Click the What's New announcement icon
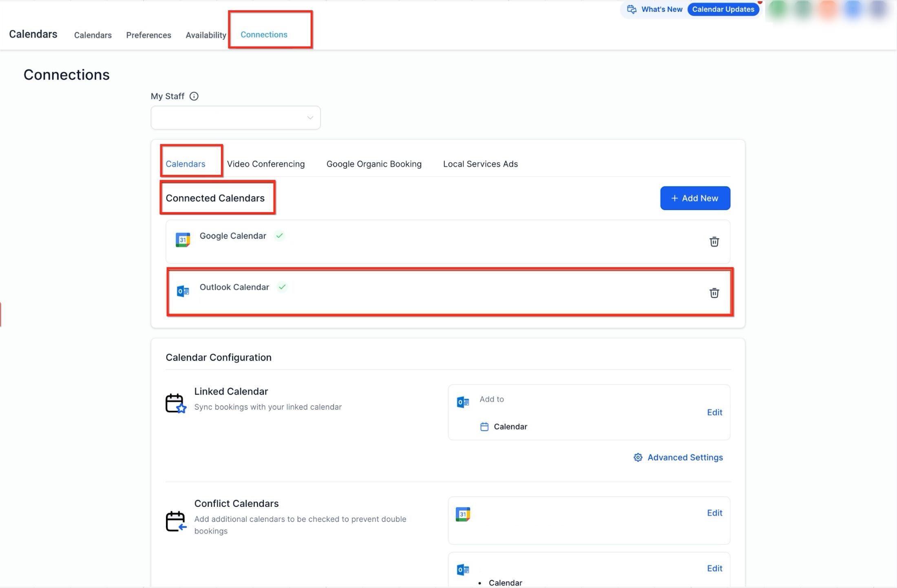 coord(632,9)
